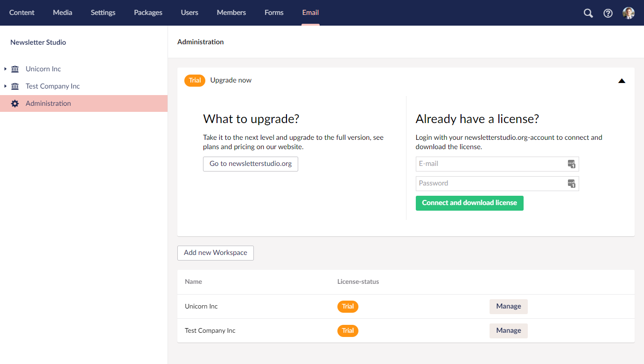The image size is (644, 364).
Task: Click the Trial badge in Test Company Inc row
Action: pos(348,331)
